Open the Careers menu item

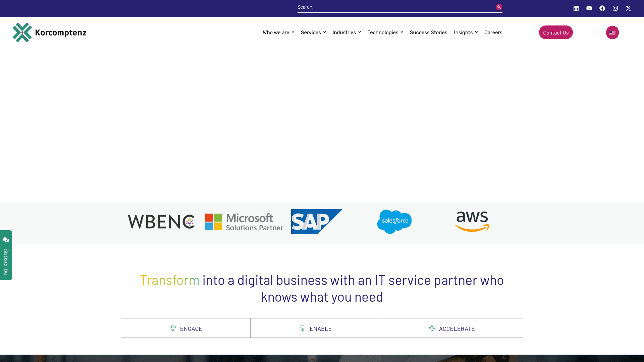[x=493, y=32]
